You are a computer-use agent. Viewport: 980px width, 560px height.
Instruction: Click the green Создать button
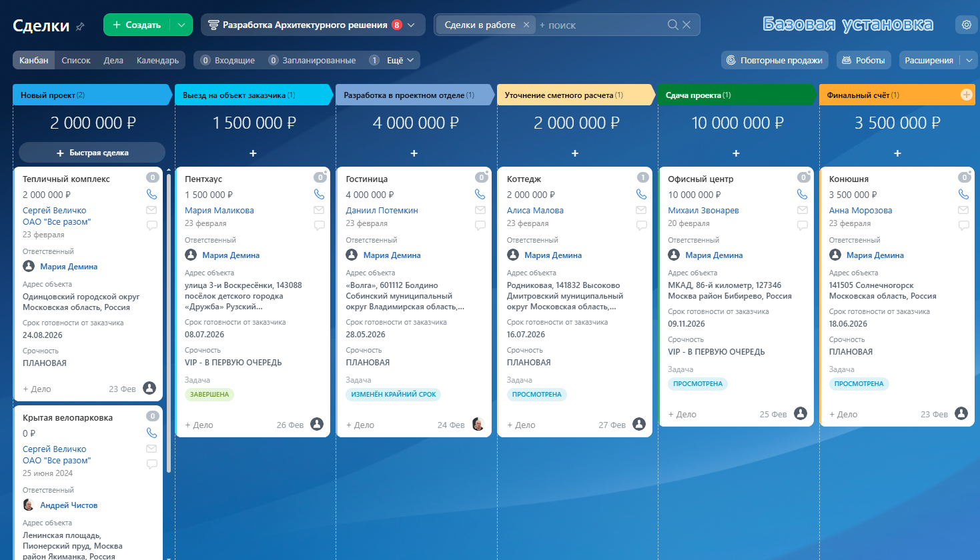137,25
